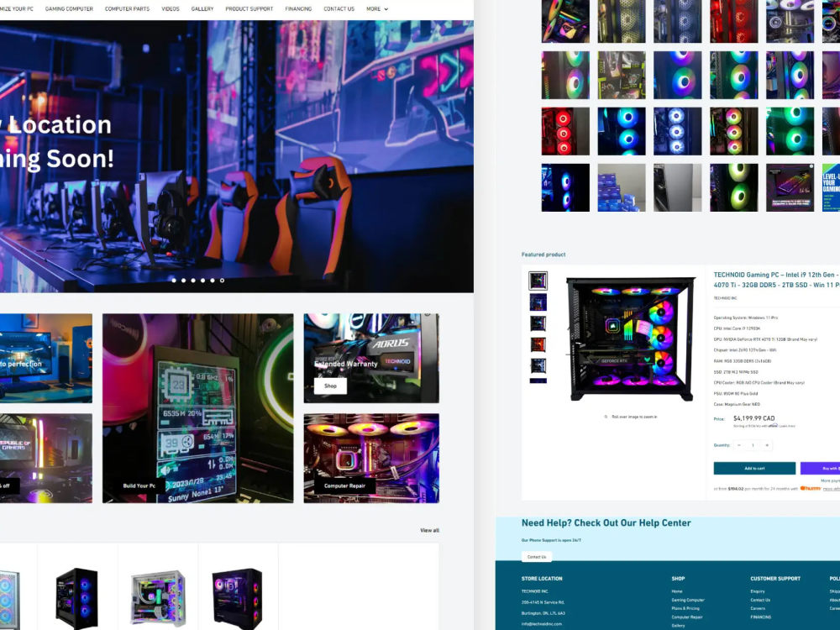Click the 'Featured product' heading text
The width and height of the screenshot is (840, 630).
coord(543,255)
